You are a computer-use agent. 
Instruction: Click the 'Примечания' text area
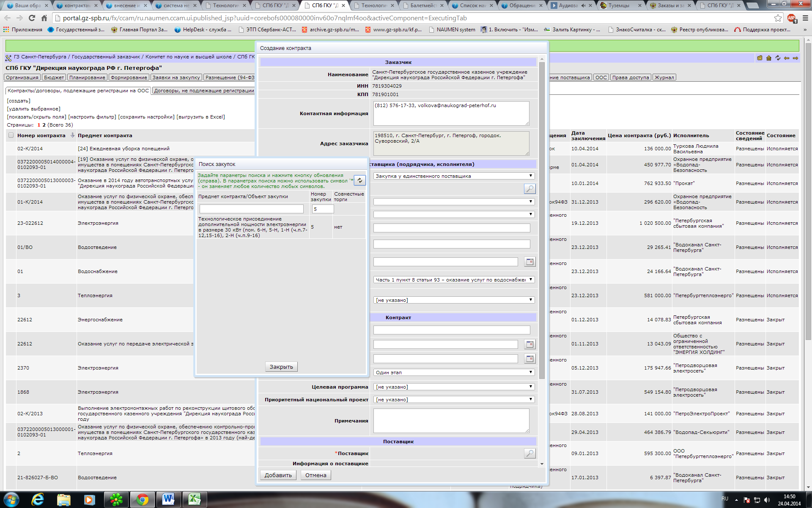coord(451,420)
